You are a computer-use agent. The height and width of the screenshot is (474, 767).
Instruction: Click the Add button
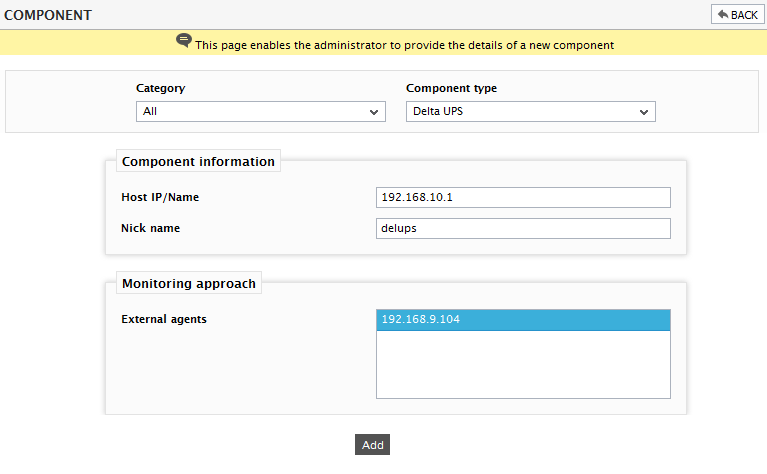point(372,445)
